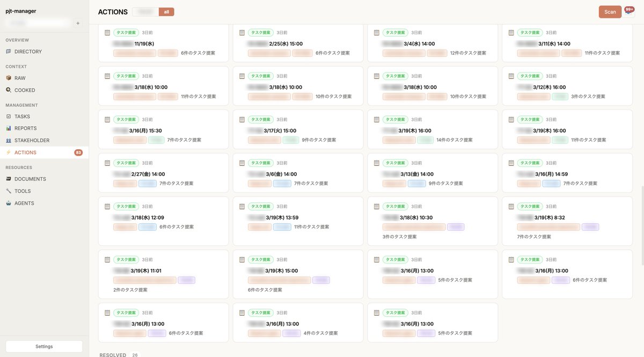The height and width of the screenshot is (357, 644).
Task: Click the STAKEHOLDER people icon
Action: [x=9, y=141]
